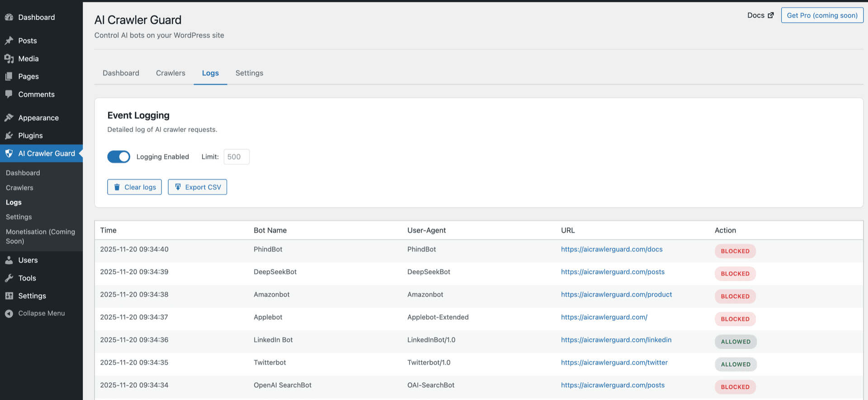Click the Limit input field
This screenshot has height=400, width=868.
coord(236,157)
